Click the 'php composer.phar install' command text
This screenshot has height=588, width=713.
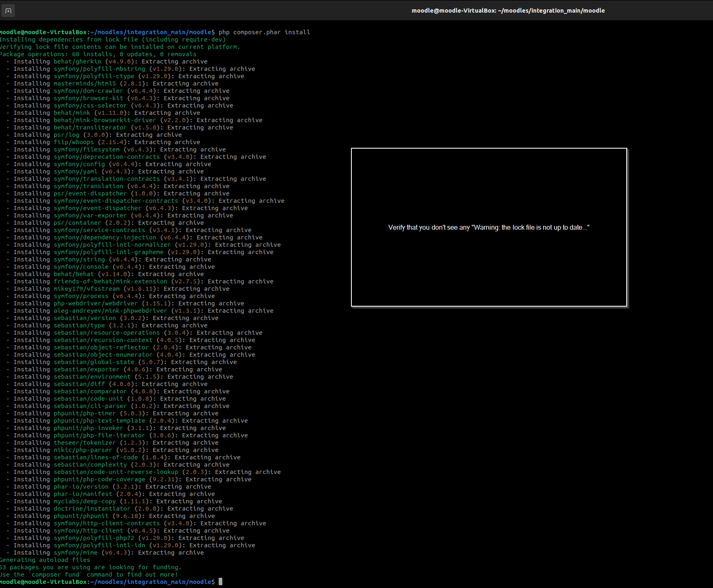click(264, 32)
